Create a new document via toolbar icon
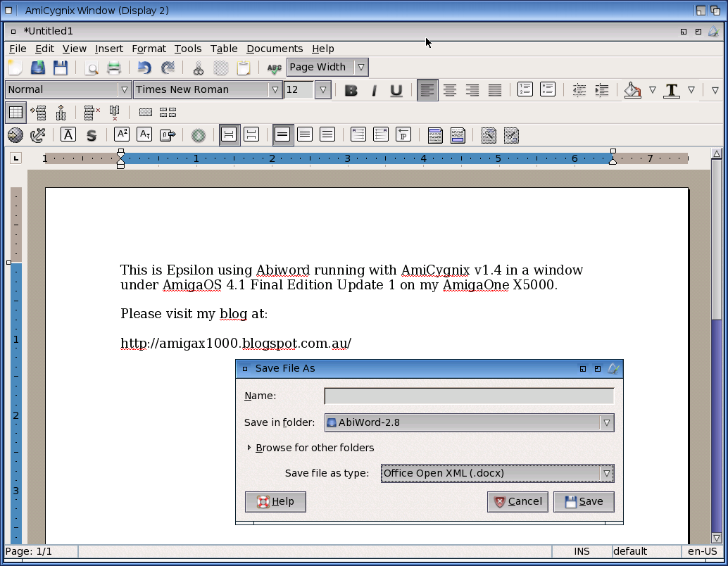The image size is (728, 566). point(15,68)
